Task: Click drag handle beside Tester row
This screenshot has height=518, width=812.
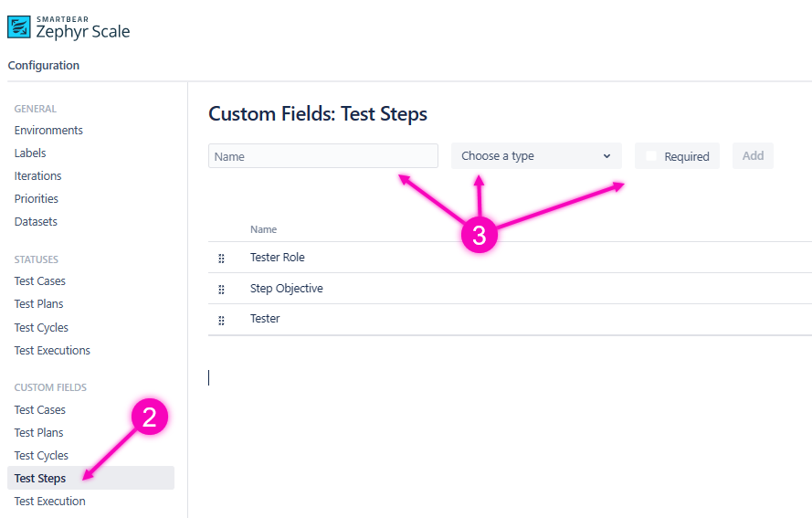Action: pos(221,320)
